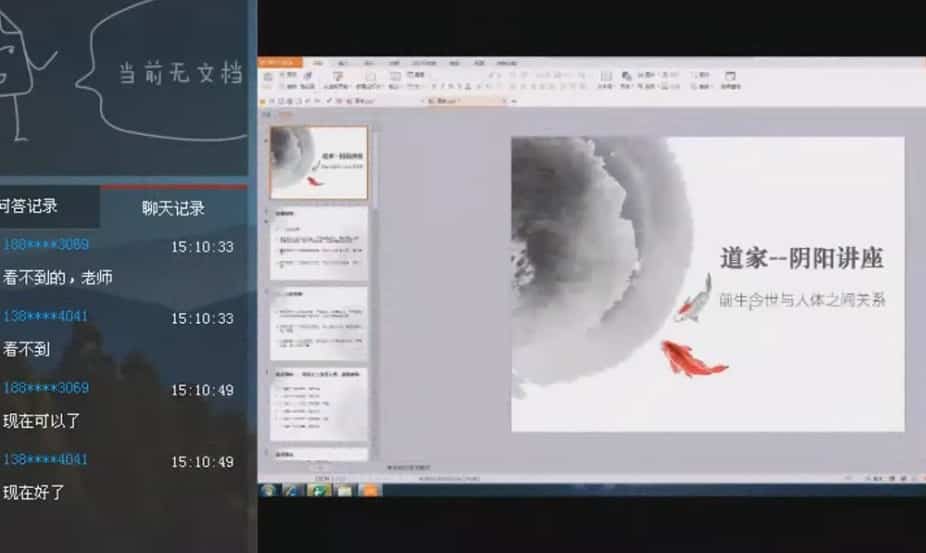Select the first slide thumbnail with koi fish
This screenshot has width=926, height=553.
(318, 162)
